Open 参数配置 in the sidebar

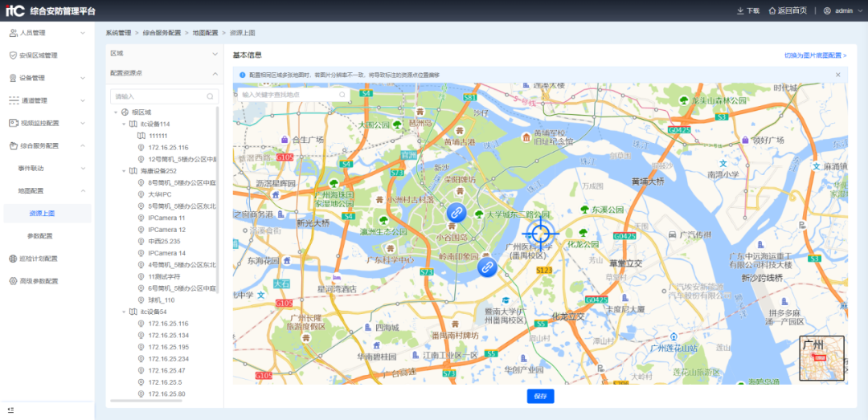pos(40,236)
